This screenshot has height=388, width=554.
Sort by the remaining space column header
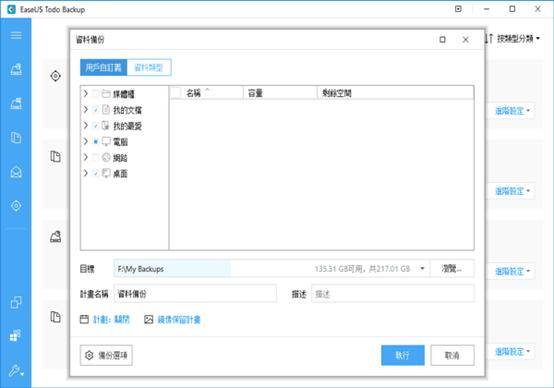395,93
